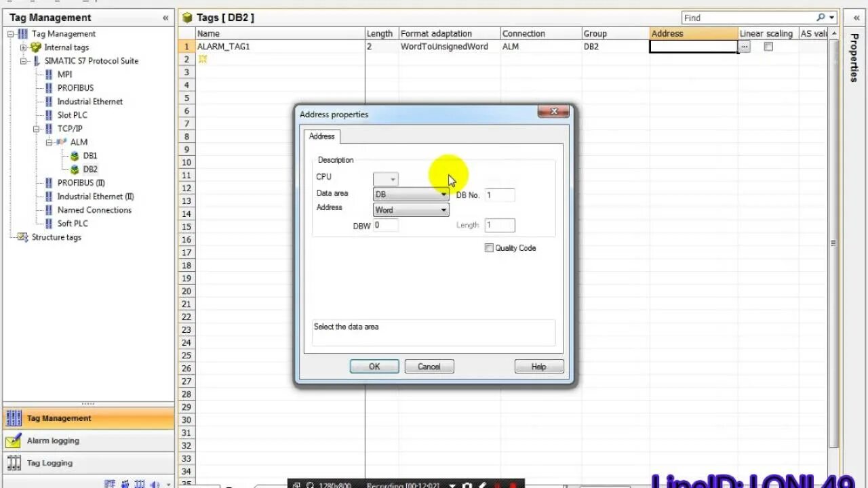Tick Linear scaling checkbox for ALARM_TAG1
This screenshot has width=868, height=488.
[768, 47]
